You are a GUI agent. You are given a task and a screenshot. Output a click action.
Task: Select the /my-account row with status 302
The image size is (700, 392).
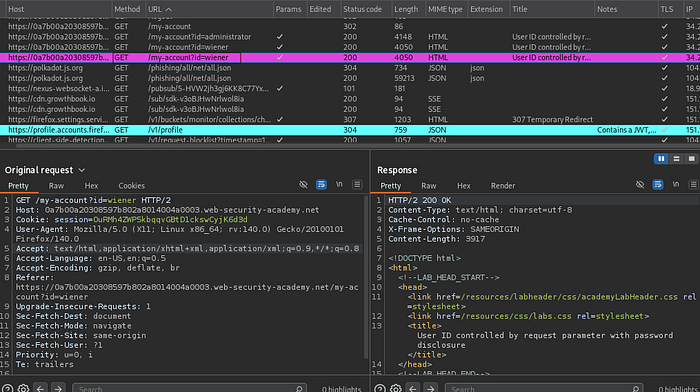click(x=350, y=26)
